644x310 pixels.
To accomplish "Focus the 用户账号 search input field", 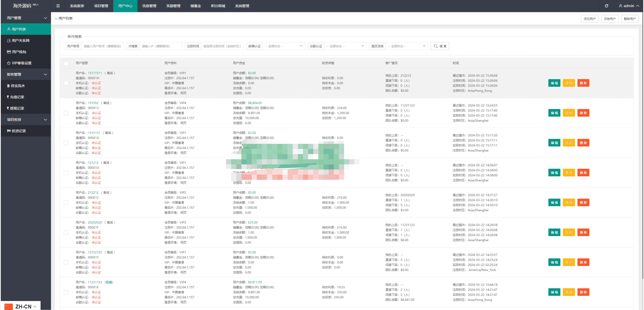I will pos(102,46).
